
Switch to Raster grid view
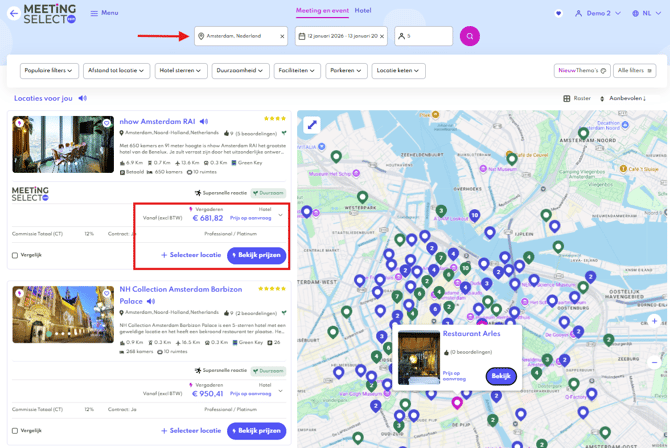(577, 98)
